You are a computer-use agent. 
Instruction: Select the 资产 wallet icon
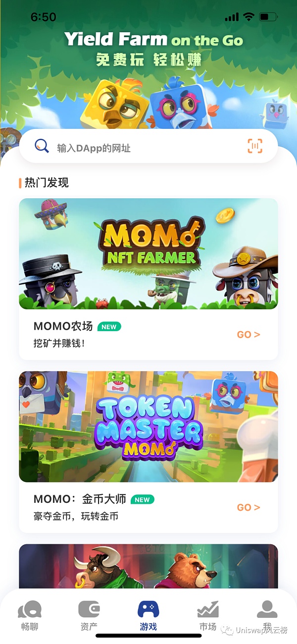click(89, 609)
